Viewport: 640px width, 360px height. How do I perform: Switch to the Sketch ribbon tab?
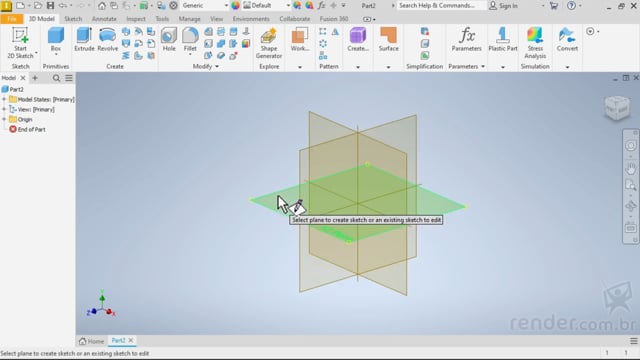pyautogui.click(x=73, y=19)
